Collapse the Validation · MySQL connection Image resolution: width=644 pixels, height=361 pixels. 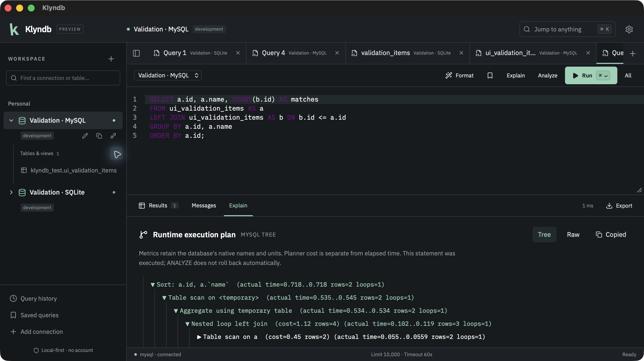[11, 120]
